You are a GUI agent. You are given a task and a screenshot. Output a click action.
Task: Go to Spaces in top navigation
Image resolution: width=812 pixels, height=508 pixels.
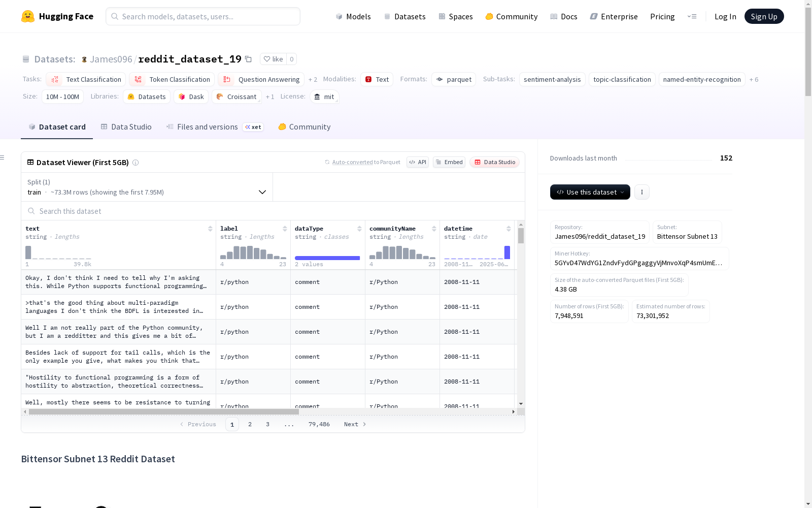point(455,16)
